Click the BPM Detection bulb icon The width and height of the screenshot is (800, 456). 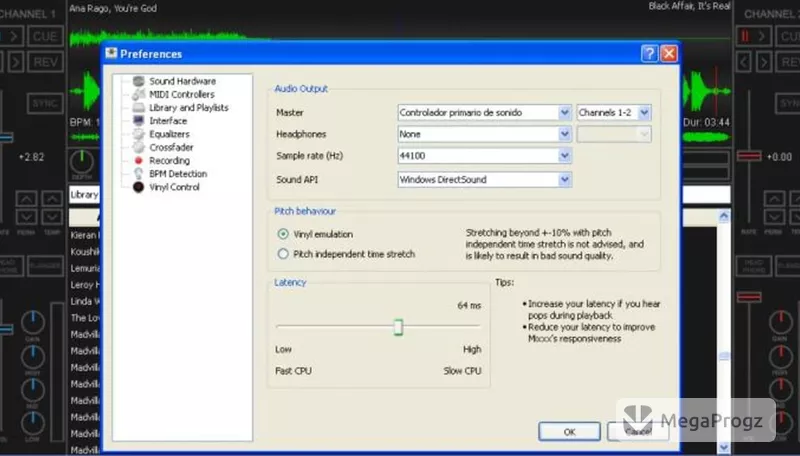point(138,174)
